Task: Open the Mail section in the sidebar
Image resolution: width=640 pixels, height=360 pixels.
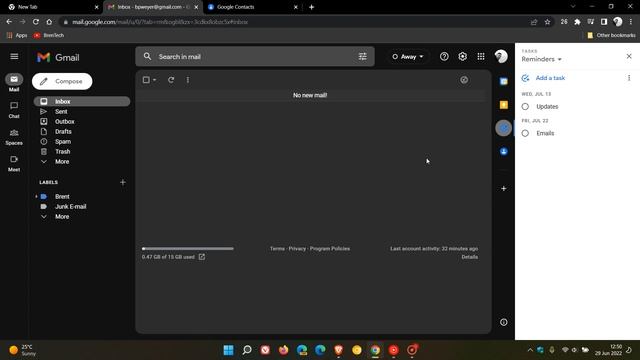Action: [x=14, y=83]
